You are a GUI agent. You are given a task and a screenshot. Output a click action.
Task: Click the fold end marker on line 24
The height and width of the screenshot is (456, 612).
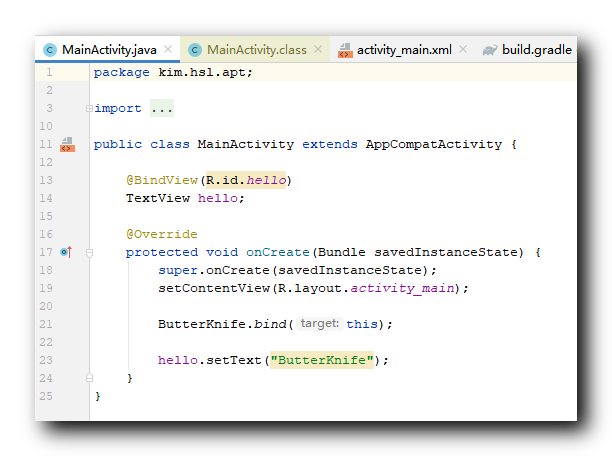[x=89, y=378]
